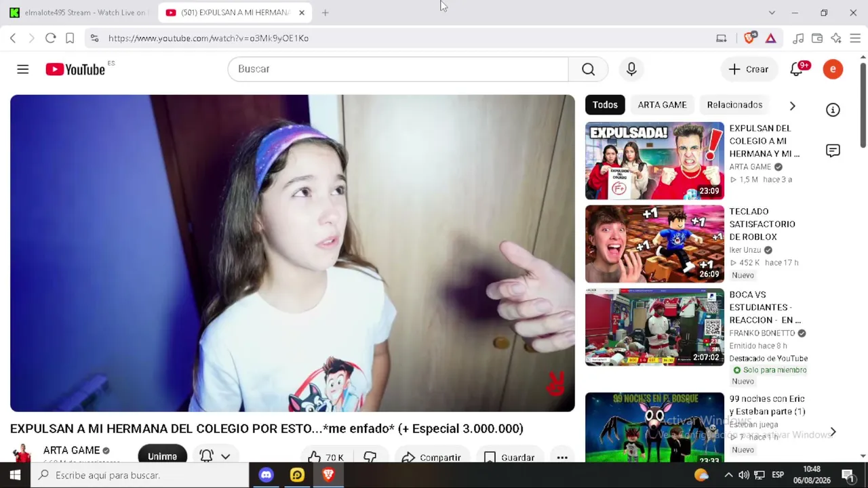
Task: Share the video with Compartir
Action: pos(431,457)
